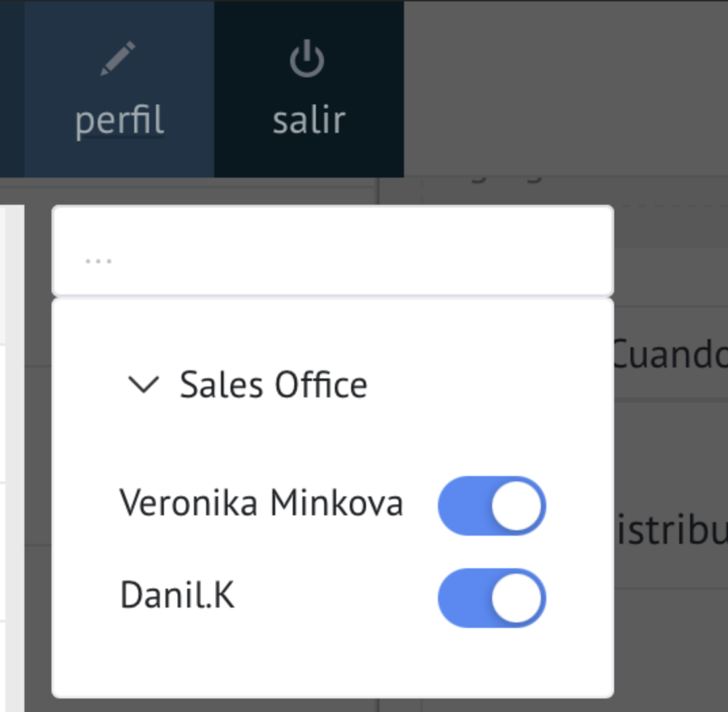This screenshot has width=728, height=712.
Task: Click the Sales Office group label
Action: point(273,385)
